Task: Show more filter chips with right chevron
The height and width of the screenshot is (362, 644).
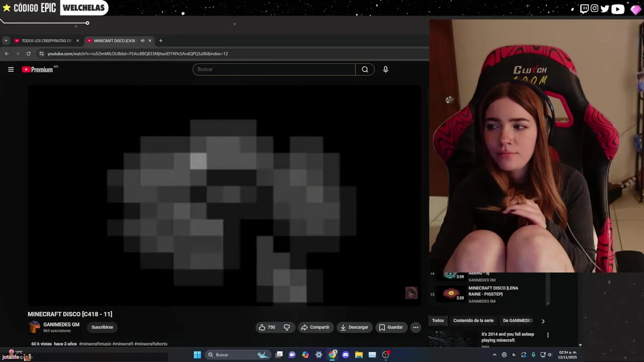Action: point(543,321)
